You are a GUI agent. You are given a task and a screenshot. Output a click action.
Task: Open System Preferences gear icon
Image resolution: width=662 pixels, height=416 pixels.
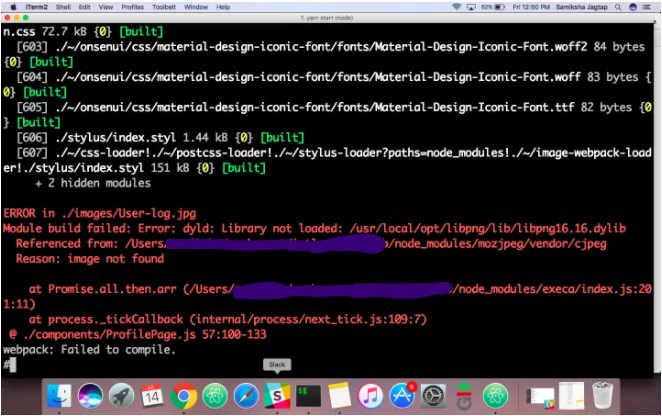[x=433, y=396]
